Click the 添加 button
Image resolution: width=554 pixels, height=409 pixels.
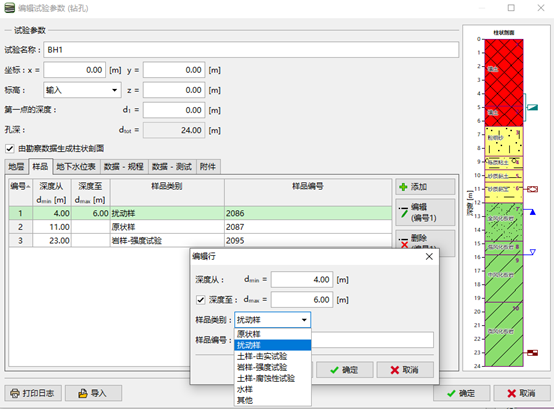[x=425, y=187]
